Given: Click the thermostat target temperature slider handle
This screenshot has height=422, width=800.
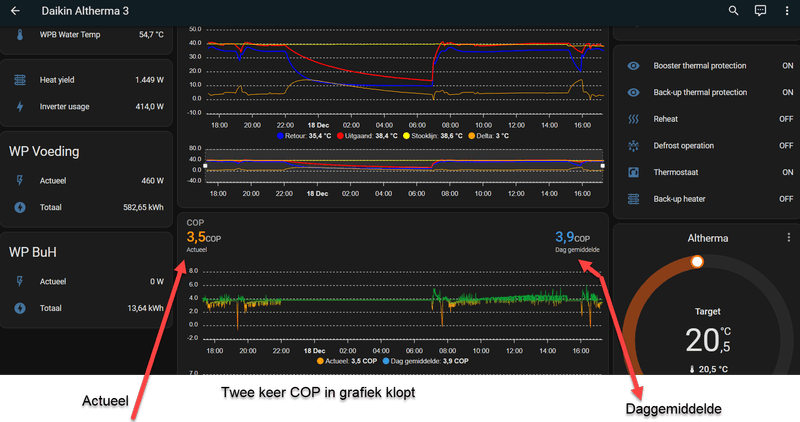Looking at the screenshot, I should click(697, 262).
